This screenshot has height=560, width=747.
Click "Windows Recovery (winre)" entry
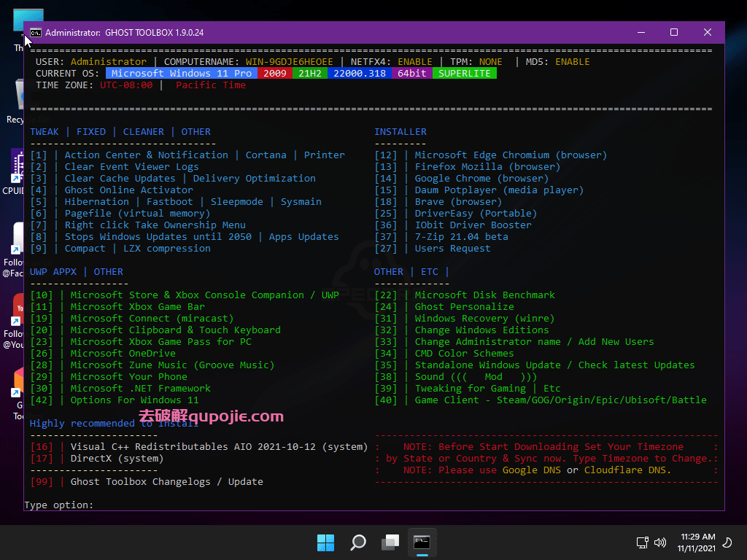484,319
